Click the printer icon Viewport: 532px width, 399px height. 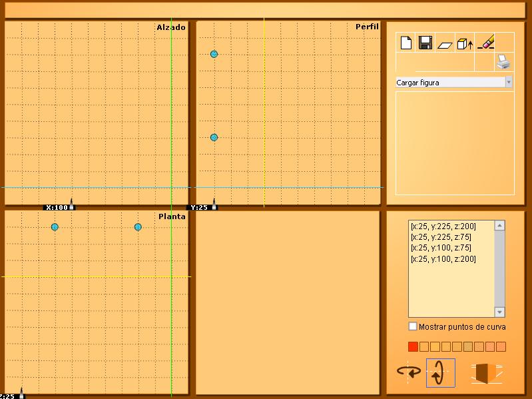pyautogui.click(x=503, y=62)
